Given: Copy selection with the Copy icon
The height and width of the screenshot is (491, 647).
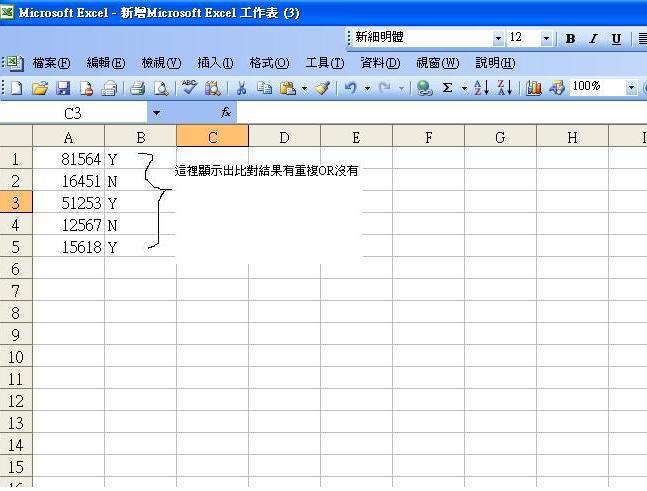Looking at the screenshot, I should tap(264, 88).
